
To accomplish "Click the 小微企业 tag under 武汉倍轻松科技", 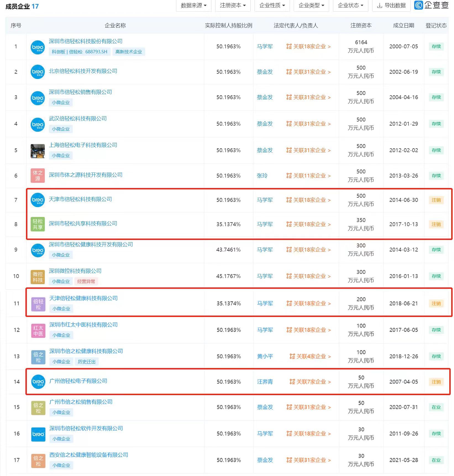I will [x=61, y=129].
